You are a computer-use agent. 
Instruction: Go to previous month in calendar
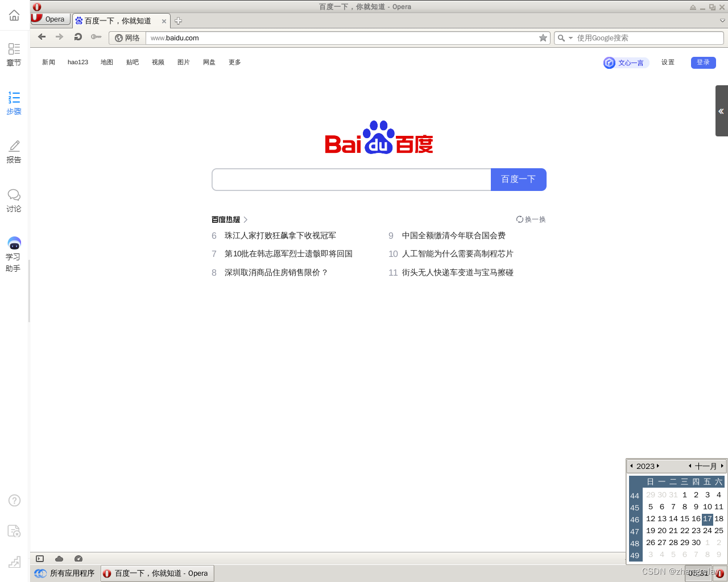[690, 466]
